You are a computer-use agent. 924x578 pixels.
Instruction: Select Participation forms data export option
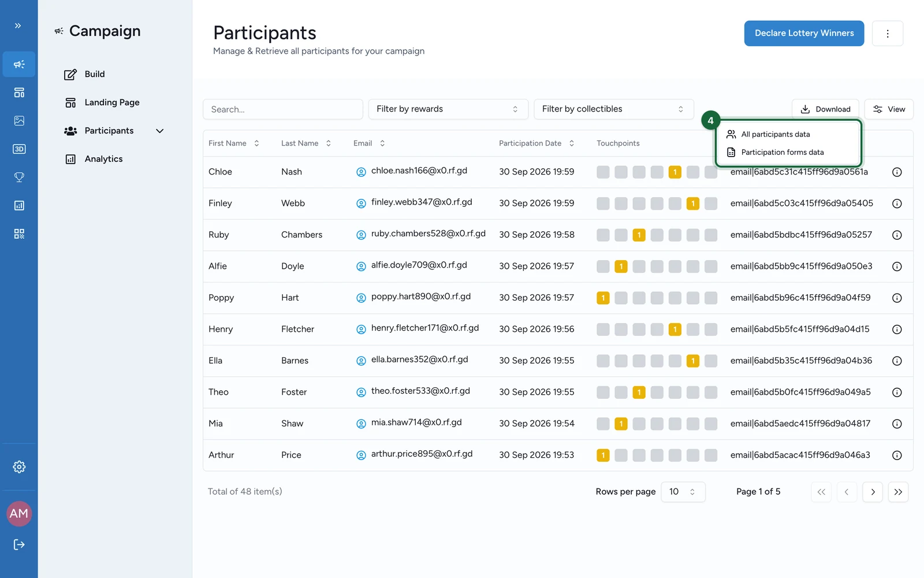pyautogui.click(x=789, y=152)
